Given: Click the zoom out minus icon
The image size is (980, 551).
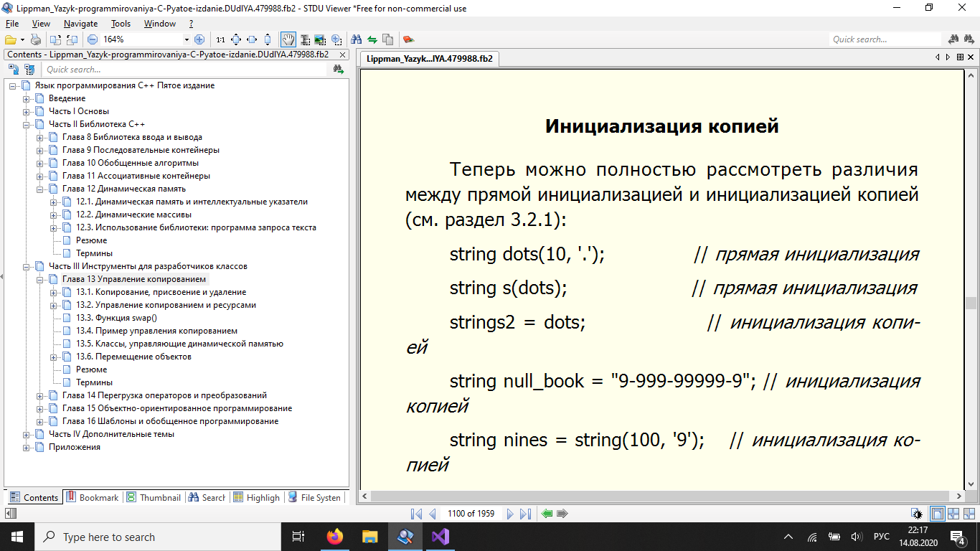Looking at the screenshot, I should coord(93,39).
